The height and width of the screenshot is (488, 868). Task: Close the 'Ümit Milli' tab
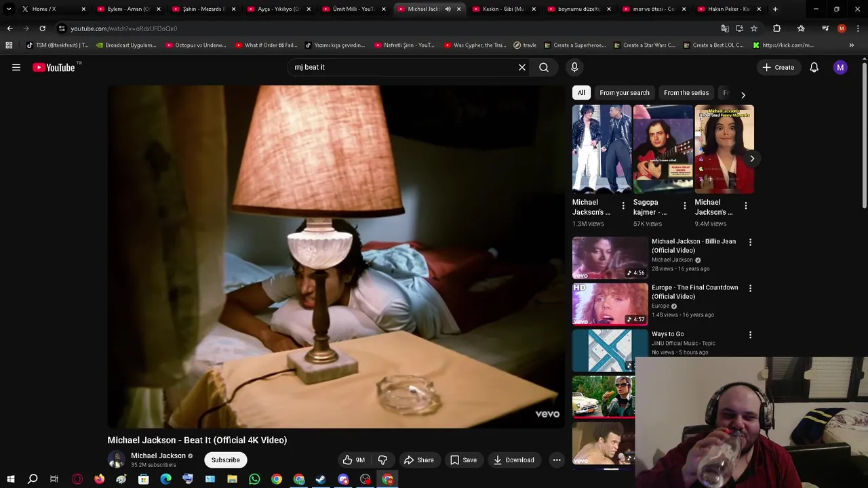coord(383,9)
